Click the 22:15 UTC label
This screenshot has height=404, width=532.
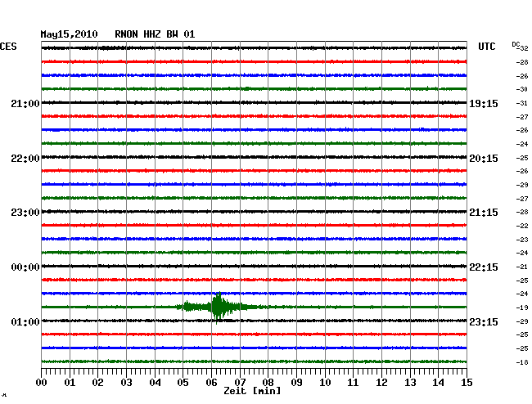(484, 267)
